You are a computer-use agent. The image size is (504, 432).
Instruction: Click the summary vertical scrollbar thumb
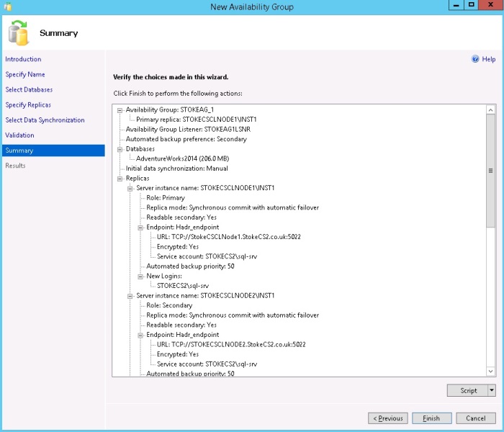click(x=490, y=171)
